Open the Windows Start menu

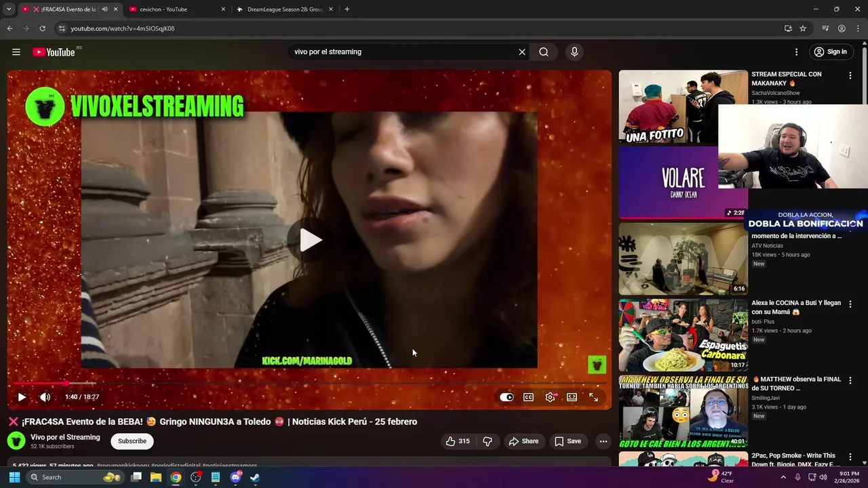pos(14,477)
